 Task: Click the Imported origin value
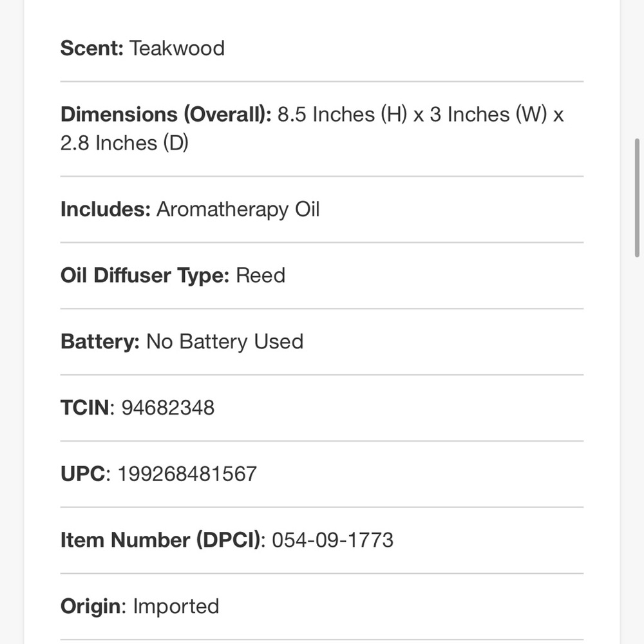point(176,606)
